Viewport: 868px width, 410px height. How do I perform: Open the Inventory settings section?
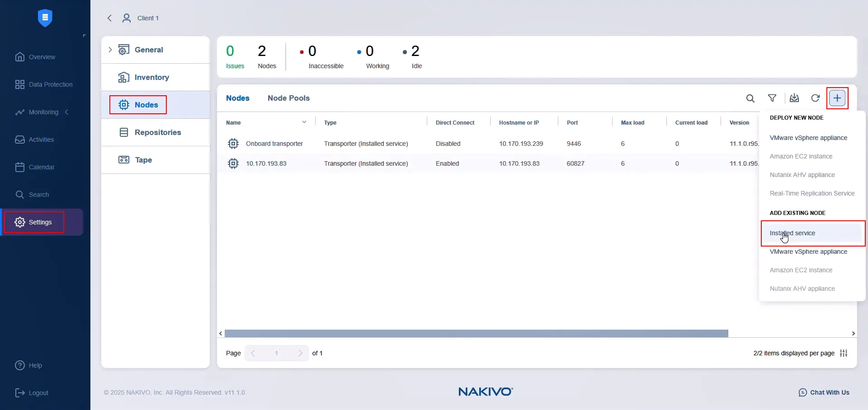coord(152,77)
